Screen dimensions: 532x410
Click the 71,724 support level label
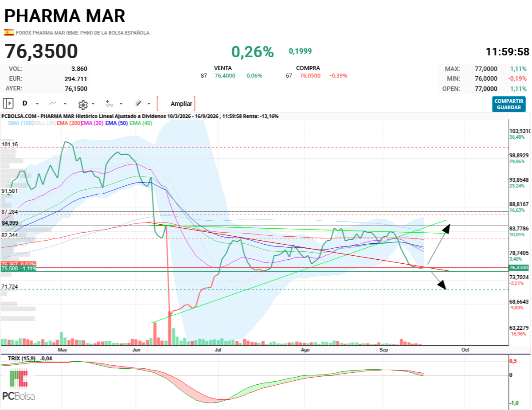click(x=10, y=287)
